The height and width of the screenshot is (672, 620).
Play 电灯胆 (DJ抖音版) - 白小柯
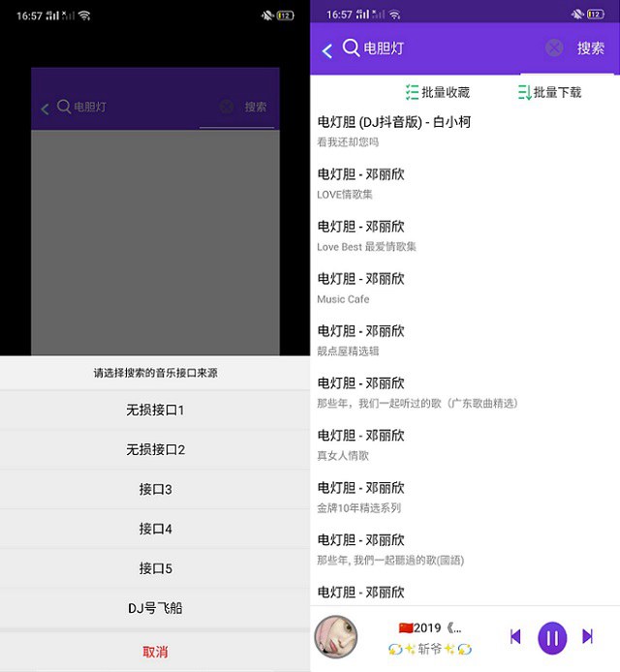(465, 131)
